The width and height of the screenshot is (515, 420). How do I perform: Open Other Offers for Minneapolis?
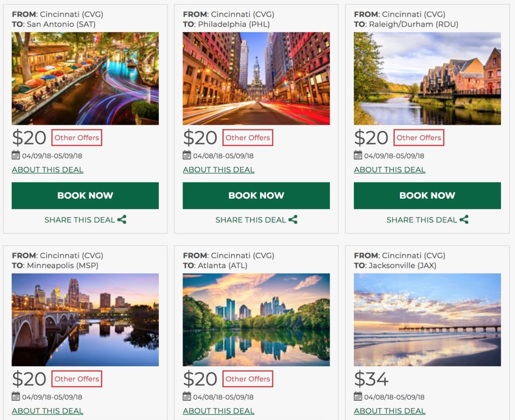[76, 379]
